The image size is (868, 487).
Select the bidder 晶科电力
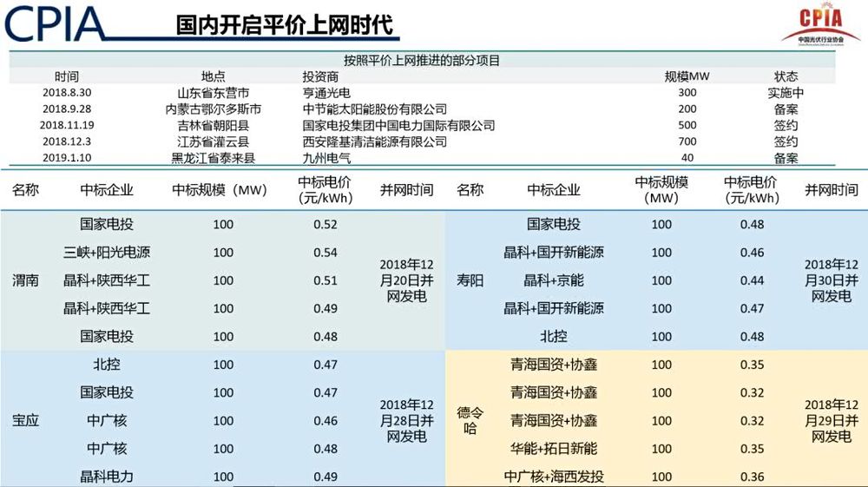pos(106,477)
